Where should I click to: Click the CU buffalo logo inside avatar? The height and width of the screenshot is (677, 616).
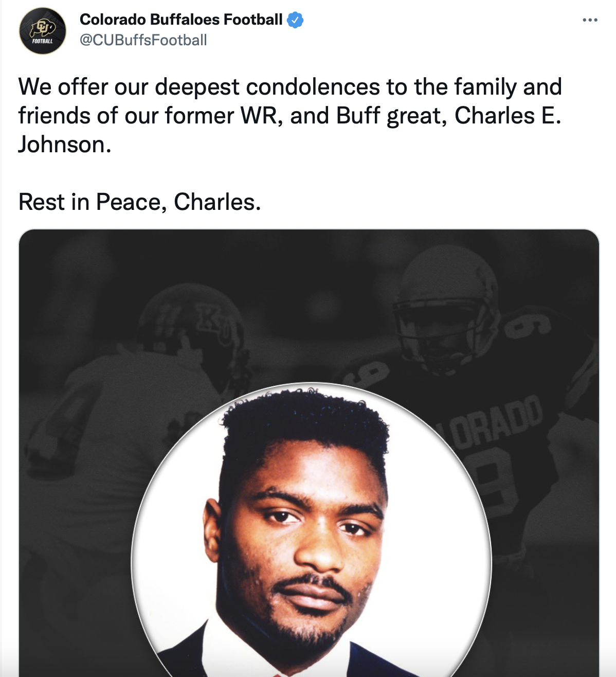(43, 27)
